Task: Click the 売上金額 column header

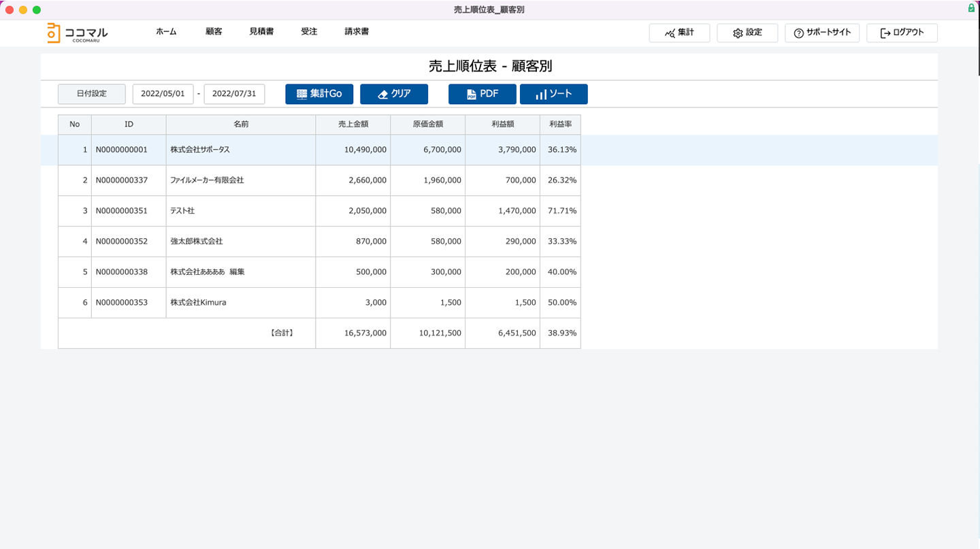Action: tap(353, 124)
